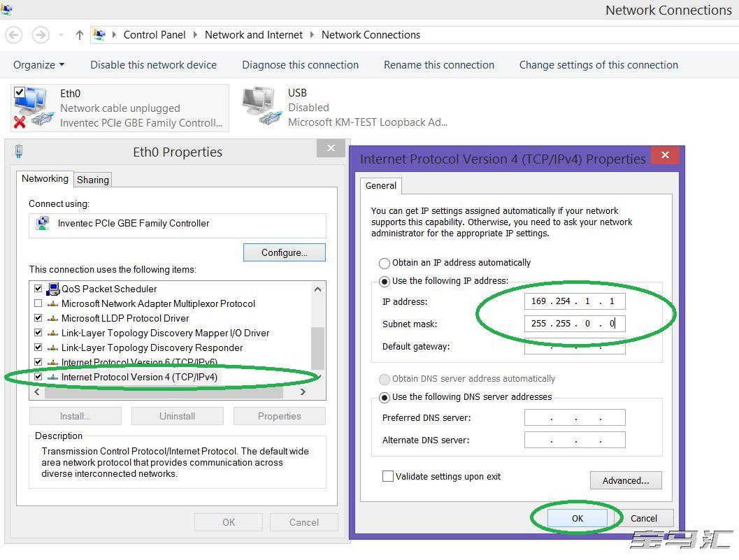Click the items list vertical scrollbar thumb

[317, 348]
